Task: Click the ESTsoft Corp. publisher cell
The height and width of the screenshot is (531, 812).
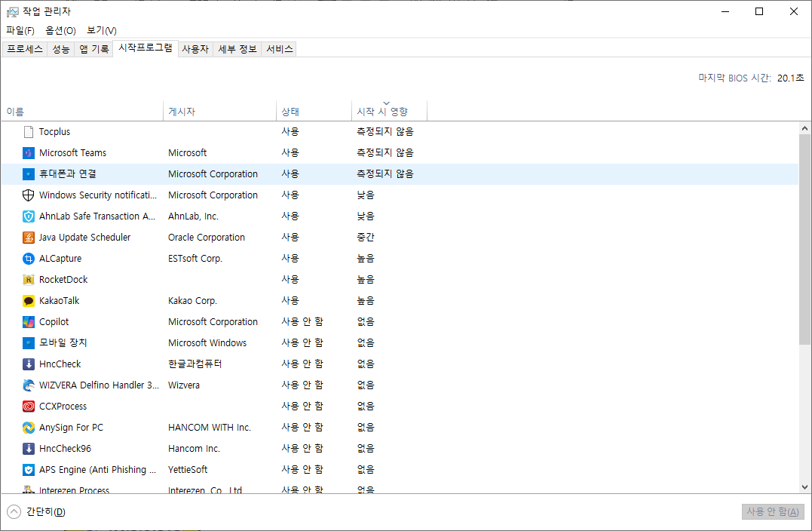Action: pos(195,259)
